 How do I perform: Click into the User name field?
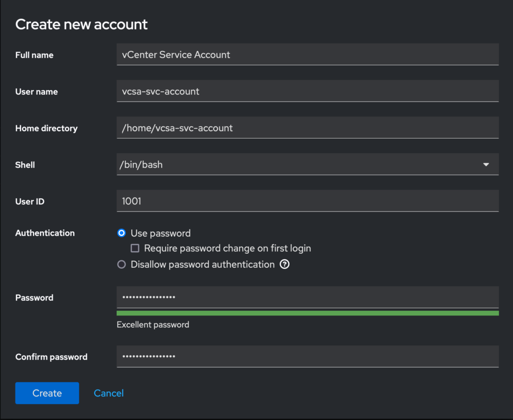[x=308, y=91]
